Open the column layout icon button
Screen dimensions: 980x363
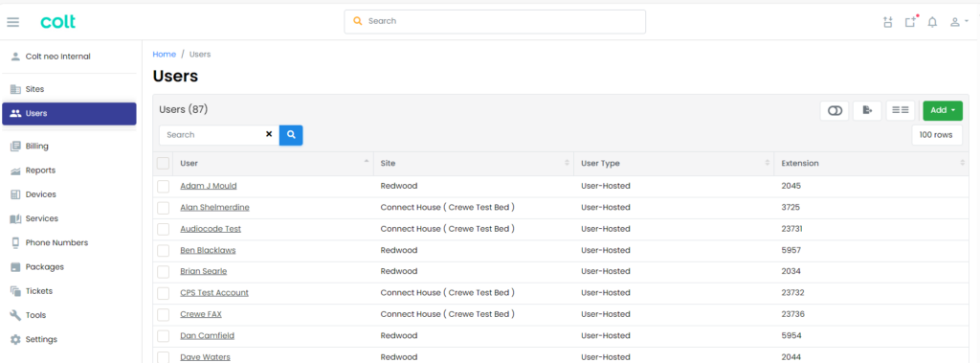900,110
